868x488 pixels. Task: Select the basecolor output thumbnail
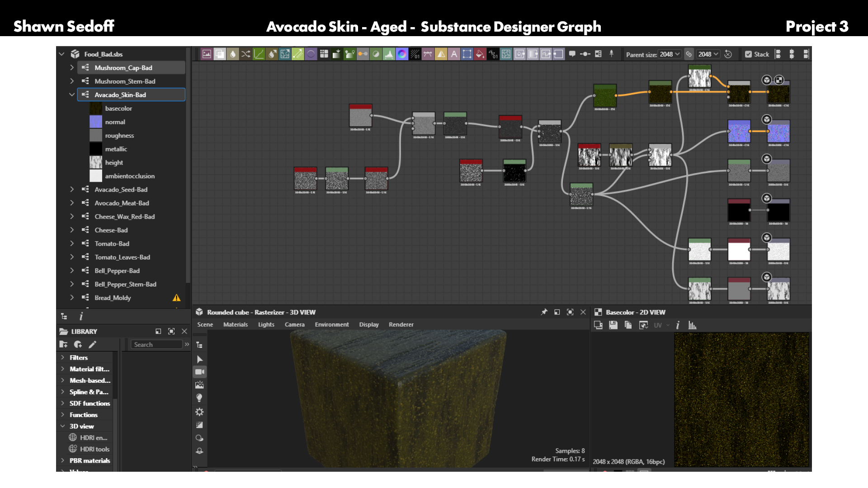tap(95, 108)
